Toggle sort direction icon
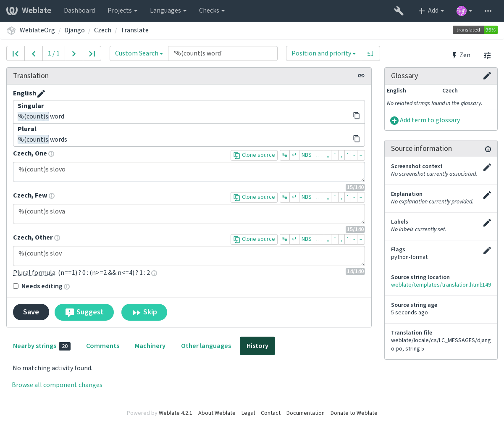Viewport: 504px width, 427px height. (x=370, y=53)
